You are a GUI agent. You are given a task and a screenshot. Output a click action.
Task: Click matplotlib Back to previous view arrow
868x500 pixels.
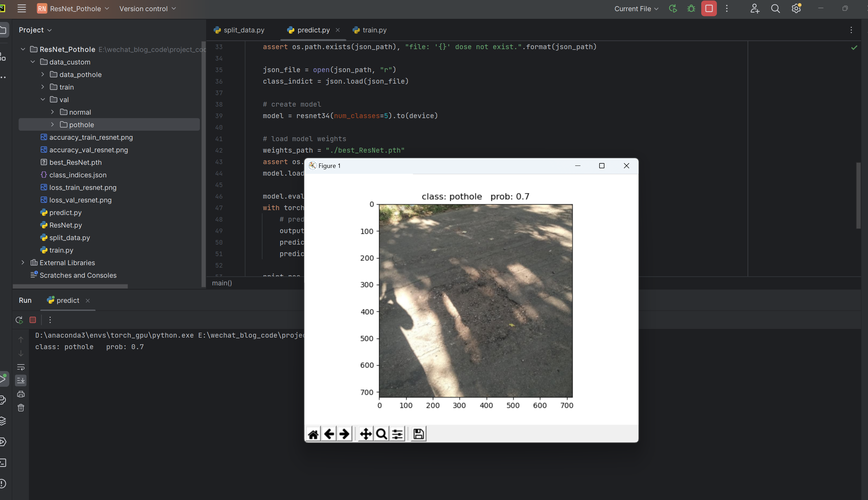click(329, 434)
